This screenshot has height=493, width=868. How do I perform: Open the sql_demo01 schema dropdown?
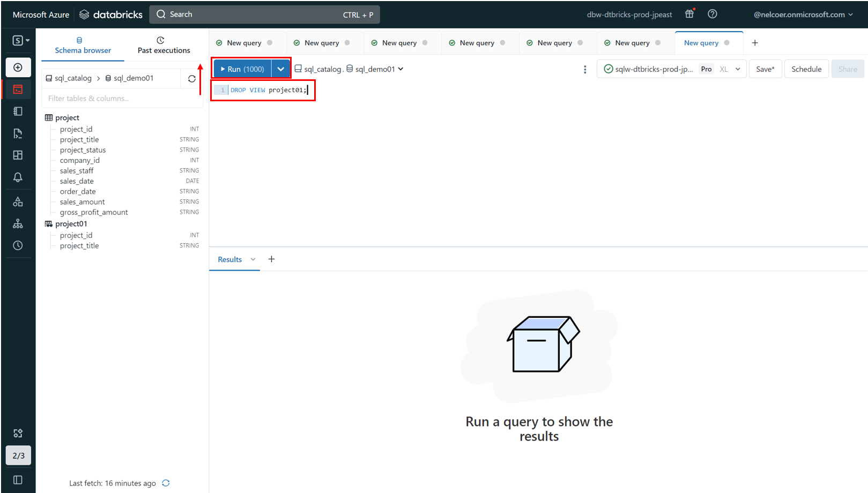375,69
